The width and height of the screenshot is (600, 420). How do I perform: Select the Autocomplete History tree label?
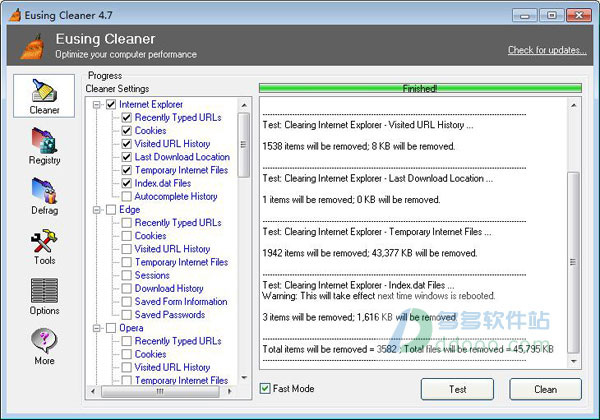(x=176, y=196)
